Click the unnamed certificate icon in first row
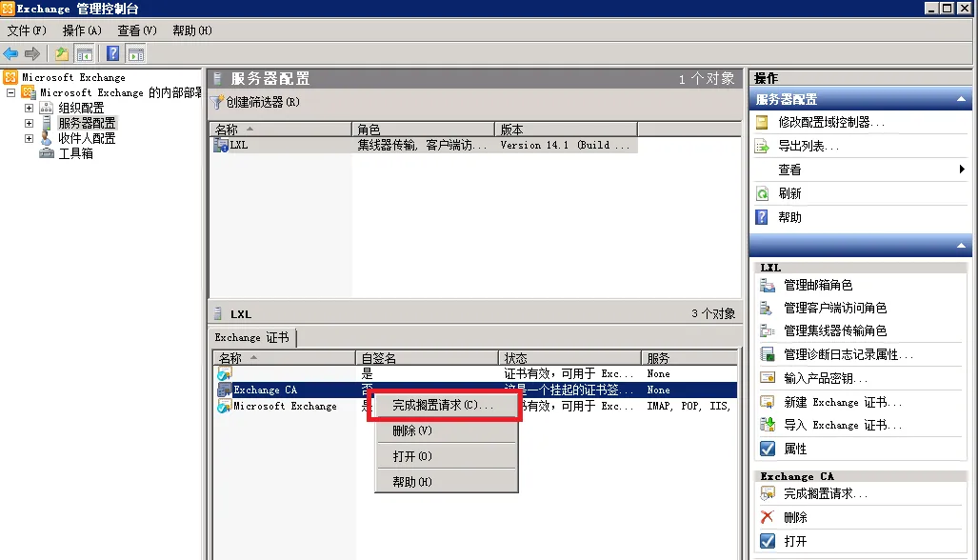Image resolution: width=978 pixels, height=560 pixels. (x=224, y=373)
